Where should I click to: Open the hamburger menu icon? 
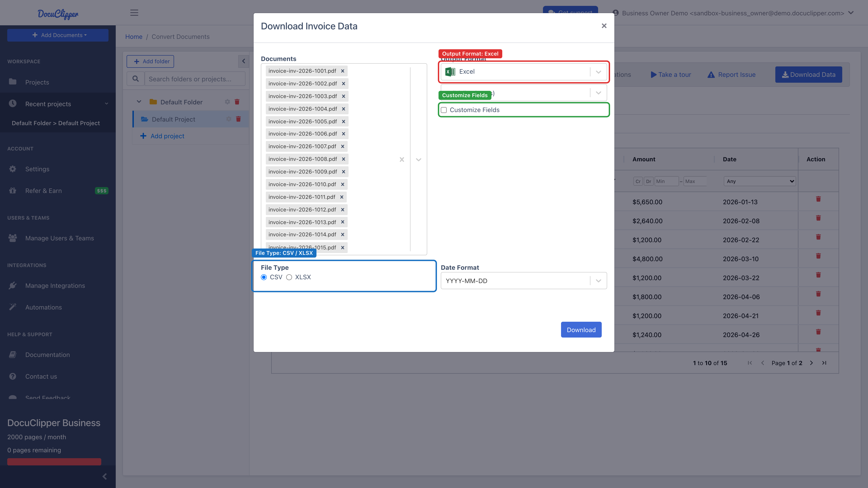(x=134, y=13)
